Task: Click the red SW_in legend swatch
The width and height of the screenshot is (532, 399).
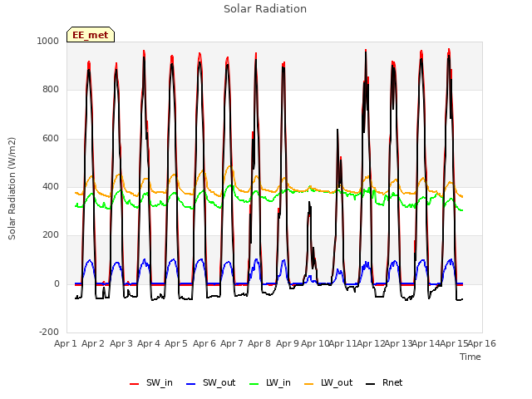Action: coord(135,384)
